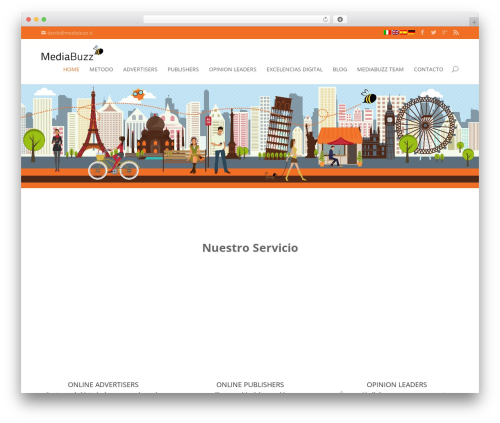Click the Italian flag language icon
The height and width of the screenshot is (423, 500).
click(x=387, y=32)
